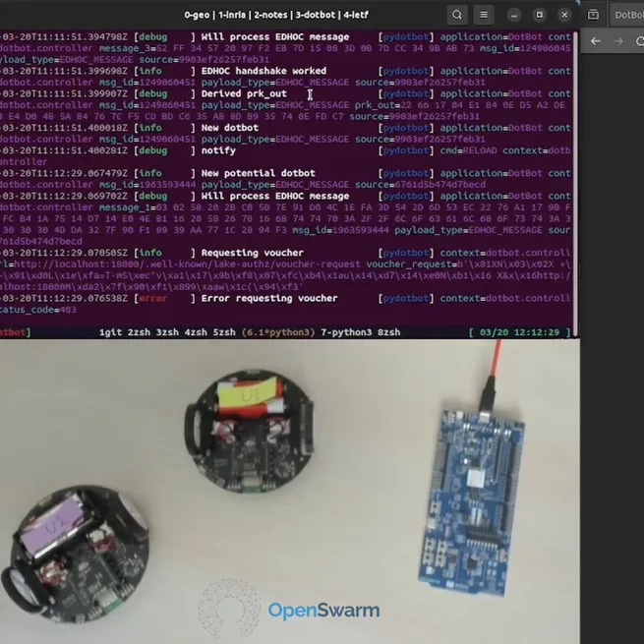Click 'cmd=RELOAD' in notify line
Image resolution: width=644 pixels, height=644 pixels.
click(468, 150)
